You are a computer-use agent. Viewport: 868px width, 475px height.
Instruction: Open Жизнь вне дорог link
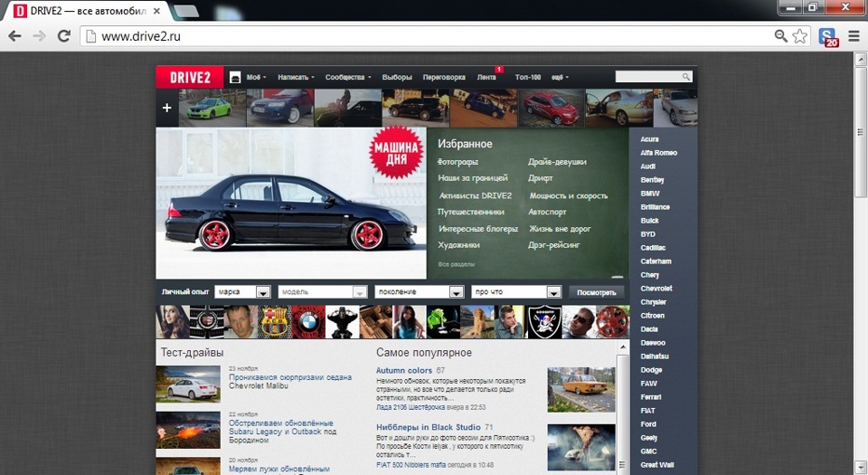560,229
